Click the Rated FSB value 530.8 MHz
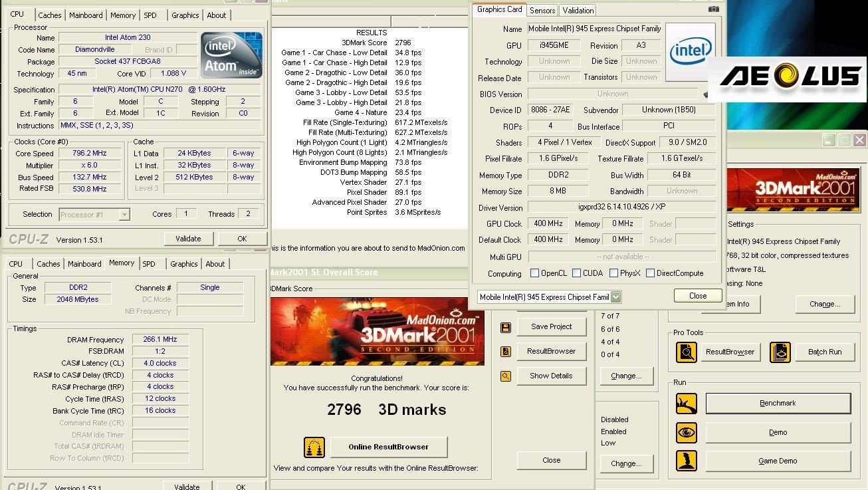868x490 pixels. pyautogui.click(x=89, y=189)
